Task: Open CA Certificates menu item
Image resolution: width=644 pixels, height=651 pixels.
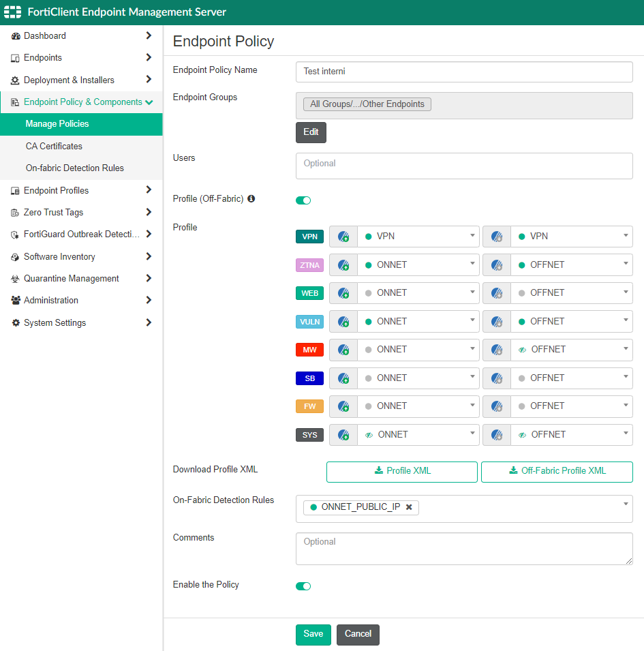Action: pos(81,146)
